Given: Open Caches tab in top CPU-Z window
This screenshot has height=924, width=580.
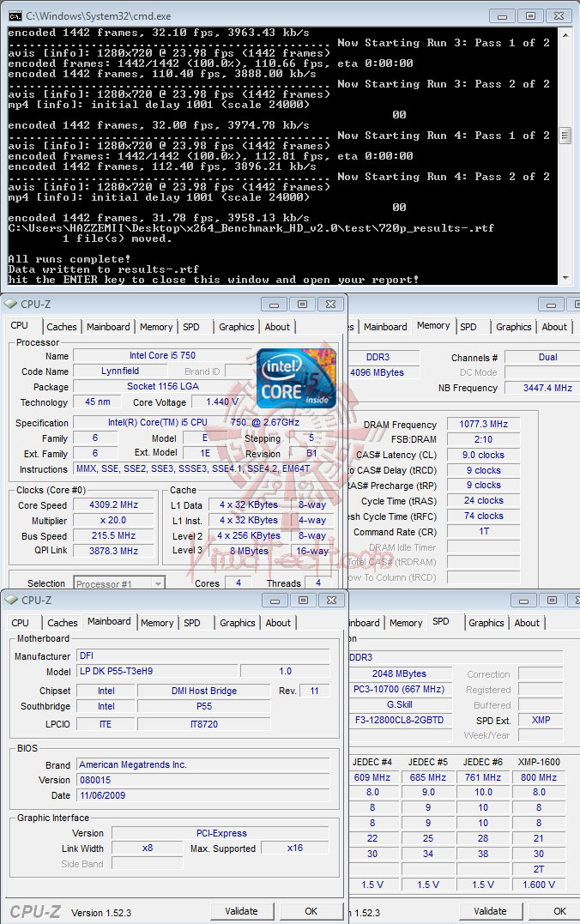Looking at the screenshot, I should pyautogui.click(x=61, y=327).
